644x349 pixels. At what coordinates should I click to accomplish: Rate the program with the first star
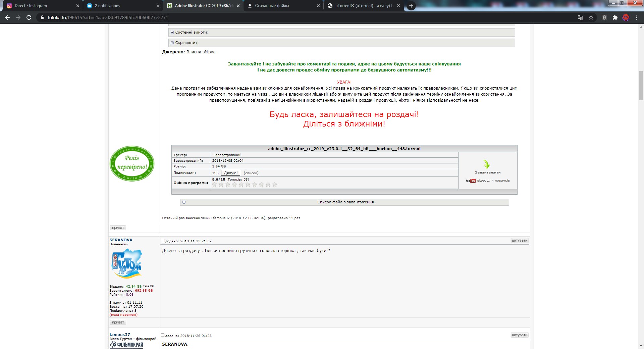[215, 185]
